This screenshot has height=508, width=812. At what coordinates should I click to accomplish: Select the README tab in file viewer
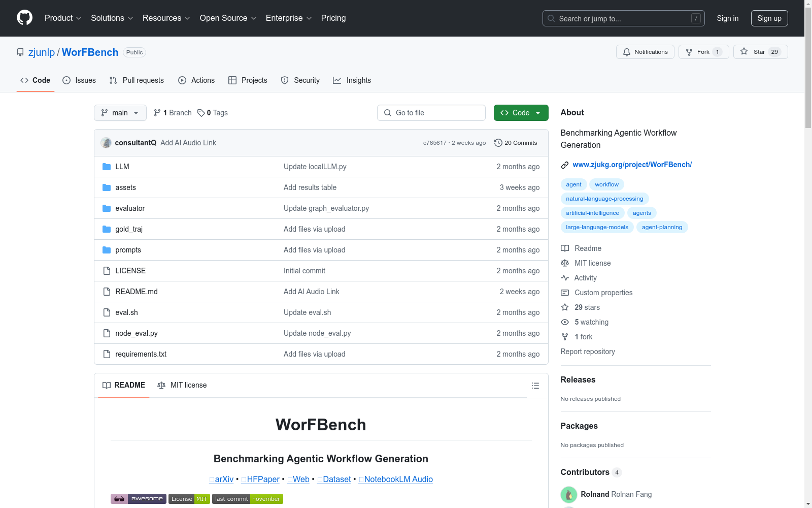[124, 385]
